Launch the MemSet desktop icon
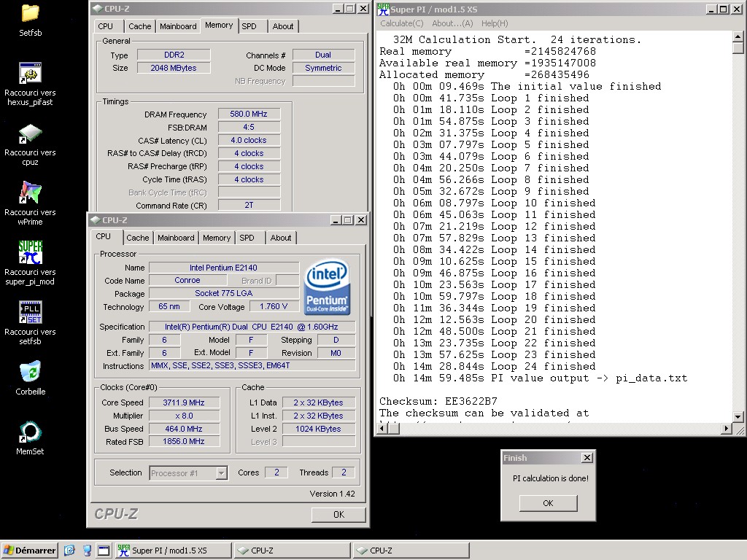This screenshot has height=560, width=747. point(30,432)
